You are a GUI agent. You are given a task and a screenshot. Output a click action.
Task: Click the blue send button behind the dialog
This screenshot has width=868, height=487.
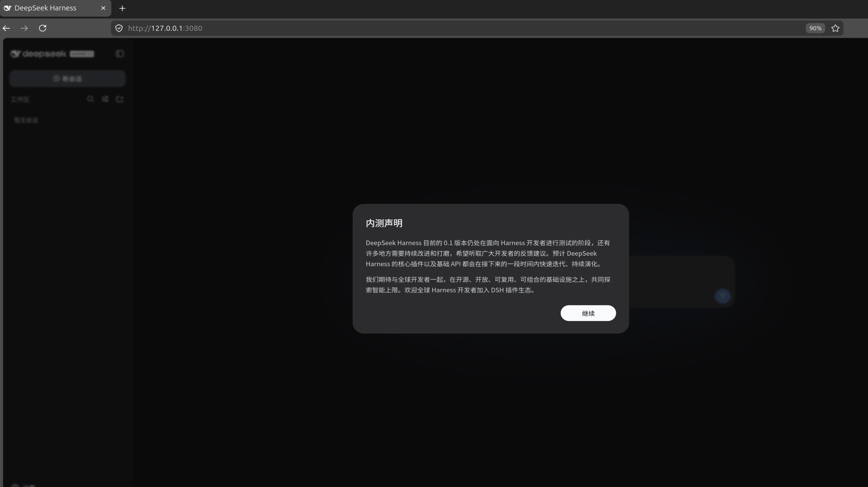(723, 296)
